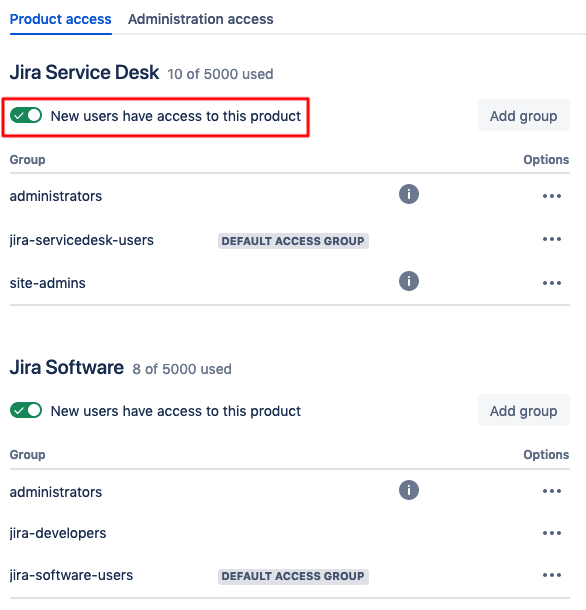Open options menu for jira-servicedesk-users

552,239
